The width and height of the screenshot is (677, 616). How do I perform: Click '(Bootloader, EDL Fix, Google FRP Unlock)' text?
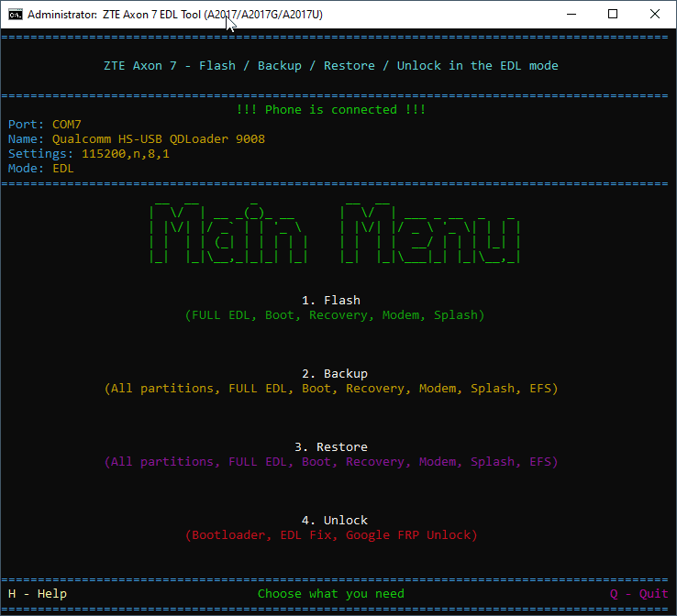click(331, 535)
